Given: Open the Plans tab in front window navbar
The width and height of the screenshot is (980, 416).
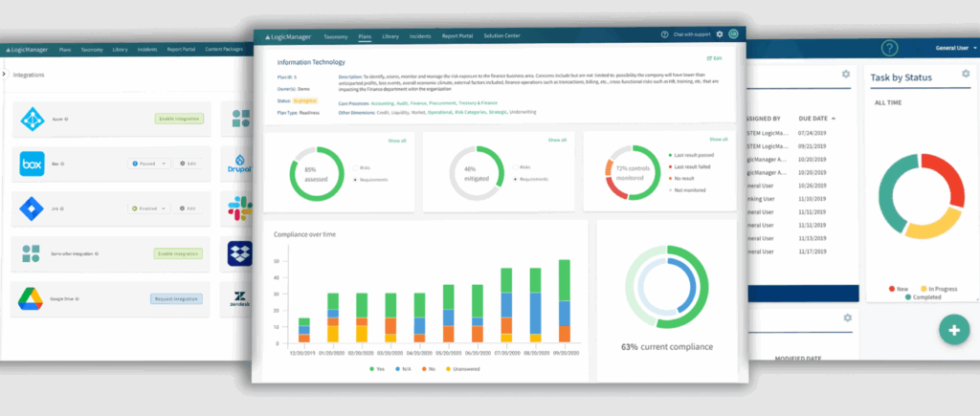Looking at the screenshot, I should pyautogui.click(x=365, y=36).
